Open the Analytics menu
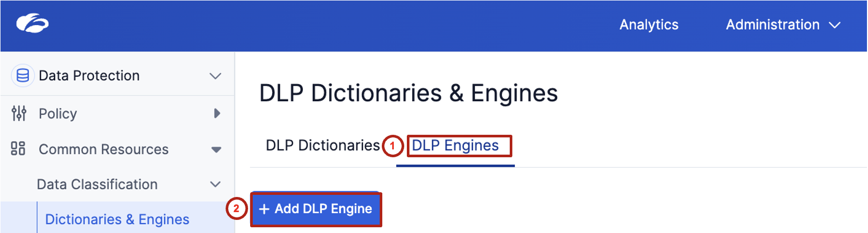 649,25
